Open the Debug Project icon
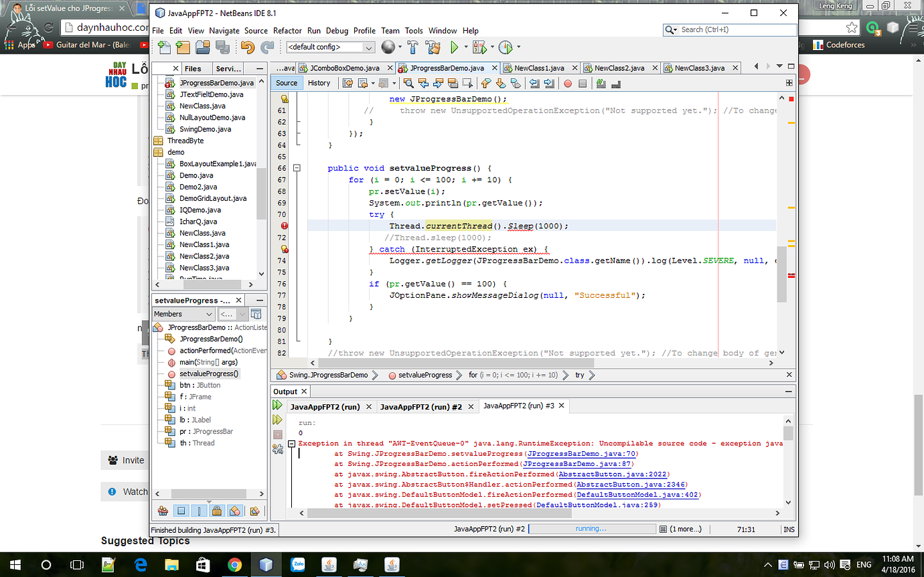The image size is (924, 577). (x=478, y=47)
